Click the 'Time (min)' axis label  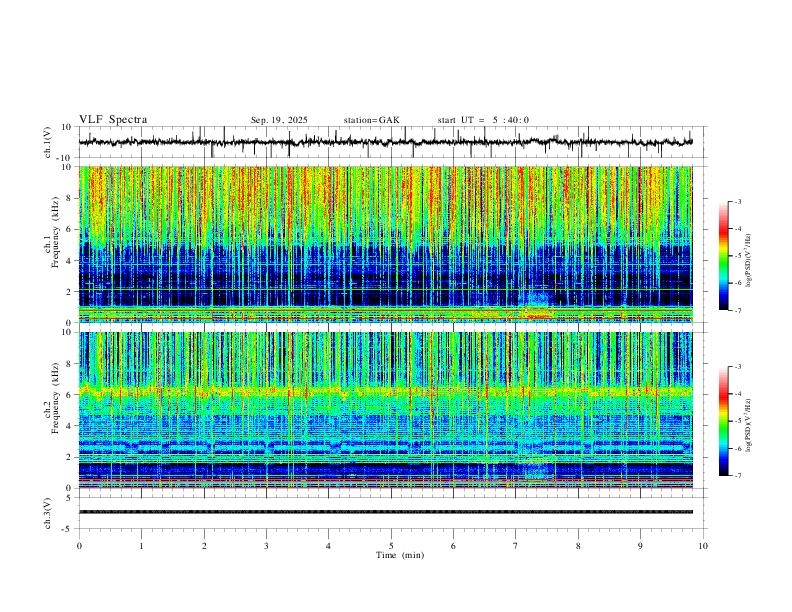coord(400,555)
